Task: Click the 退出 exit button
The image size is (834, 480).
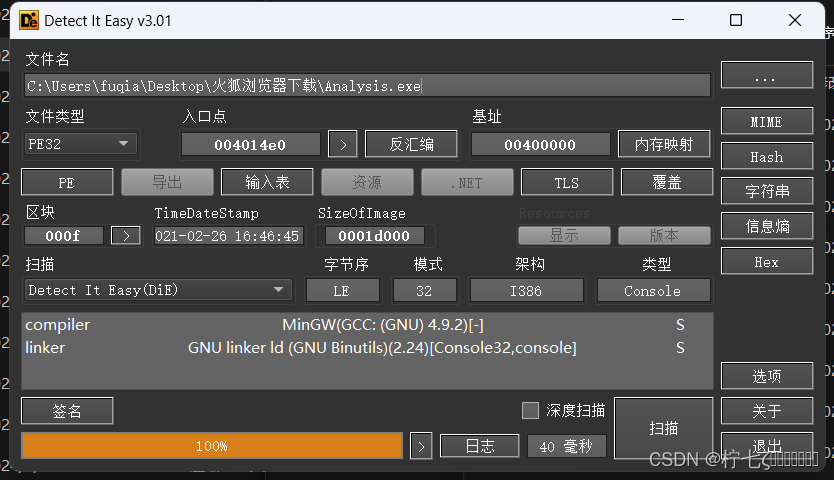Action: pos(766,446)
